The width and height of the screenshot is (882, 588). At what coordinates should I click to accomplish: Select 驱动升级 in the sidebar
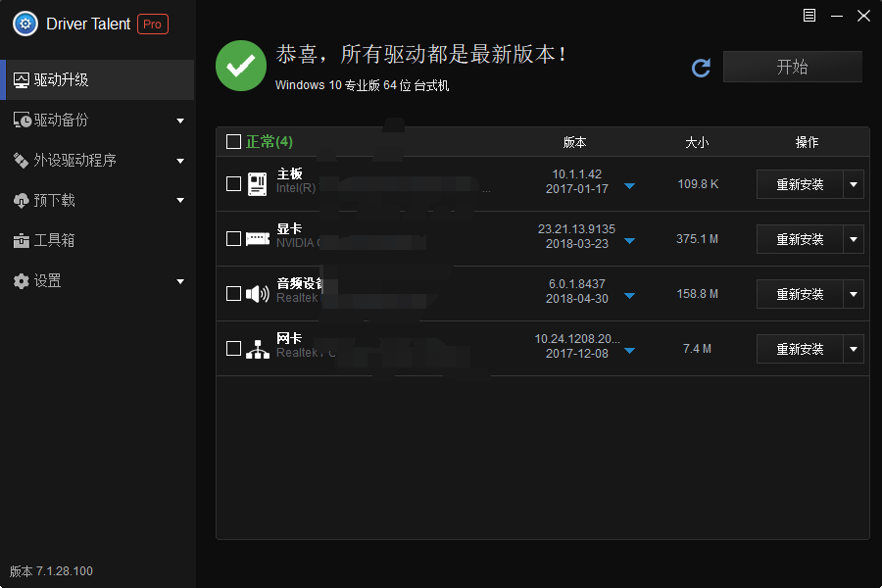[97, 80]
